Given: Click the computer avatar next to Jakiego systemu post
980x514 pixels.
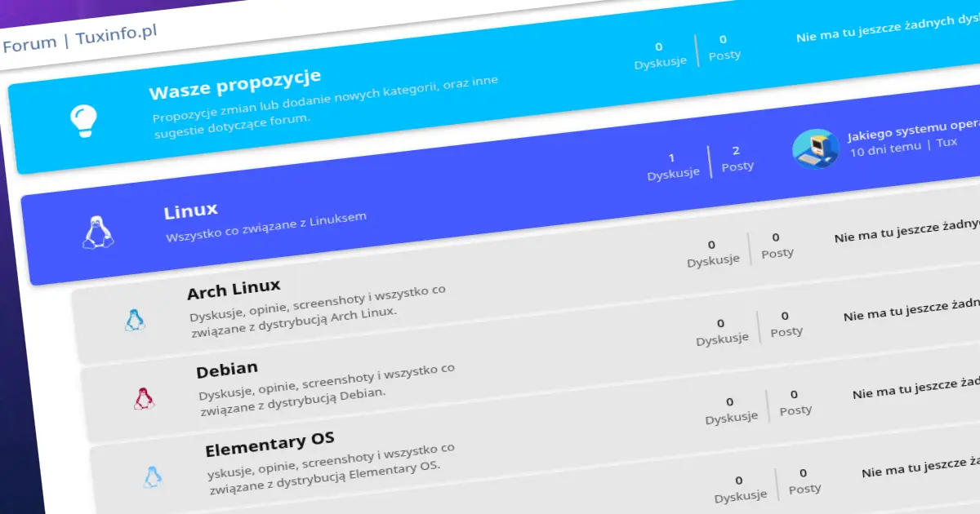Looking at the screenshot, I should pos(816,148).
